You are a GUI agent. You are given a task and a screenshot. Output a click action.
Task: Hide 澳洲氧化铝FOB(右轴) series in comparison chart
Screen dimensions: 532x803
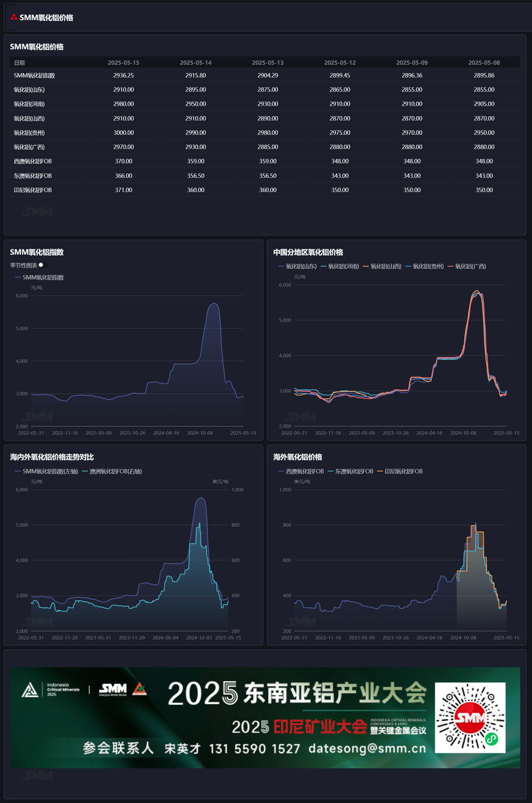click(x=112, y=471)
